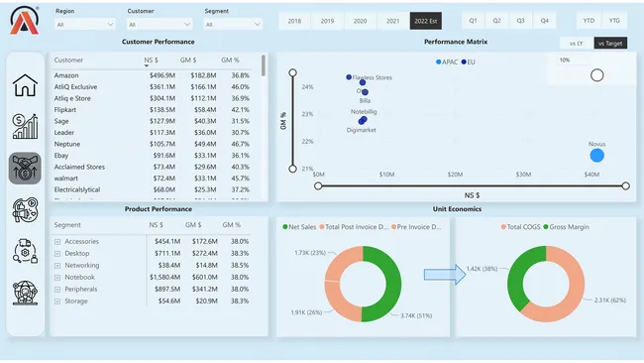
Task: Expand the Notebook segment row
Action: tap(57, 278)
